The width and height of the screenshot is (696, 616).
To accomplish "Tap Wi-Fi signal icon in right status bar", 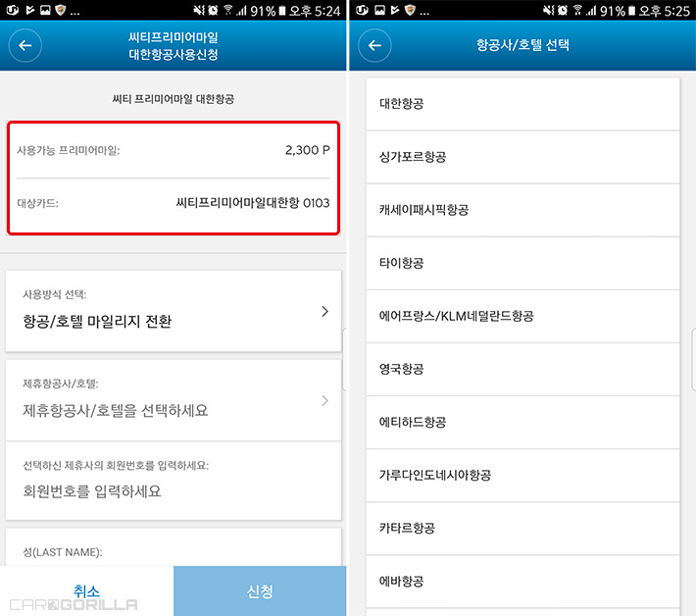I will [x=577, y=10].
